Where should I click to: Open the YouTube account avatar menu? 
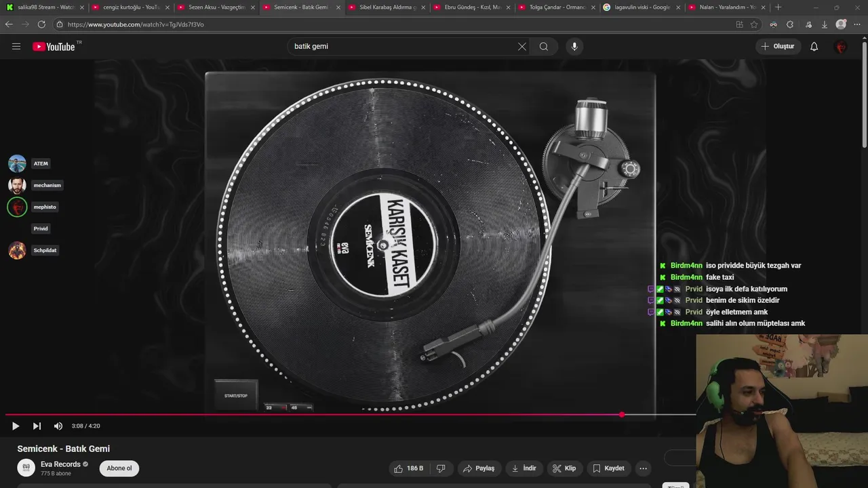(841, 47)
